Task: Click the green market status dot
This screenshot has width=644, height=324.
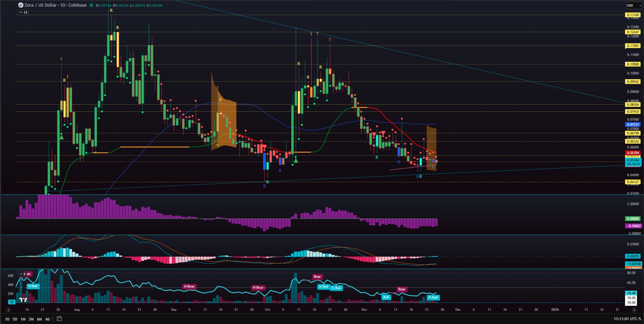Action: pos(91,5)
